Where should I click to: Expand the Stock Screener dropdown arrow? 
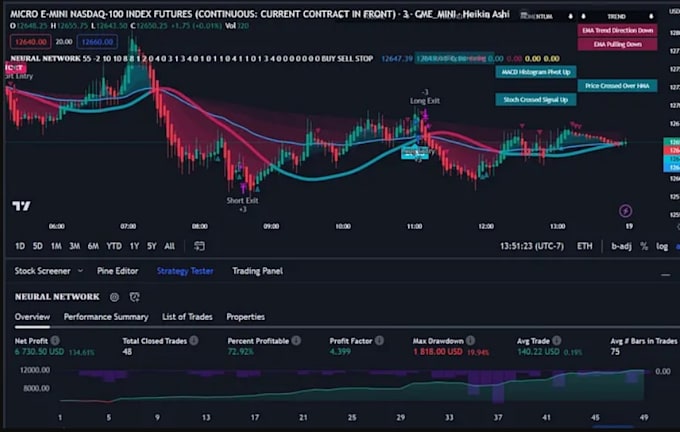pos(80,271)
